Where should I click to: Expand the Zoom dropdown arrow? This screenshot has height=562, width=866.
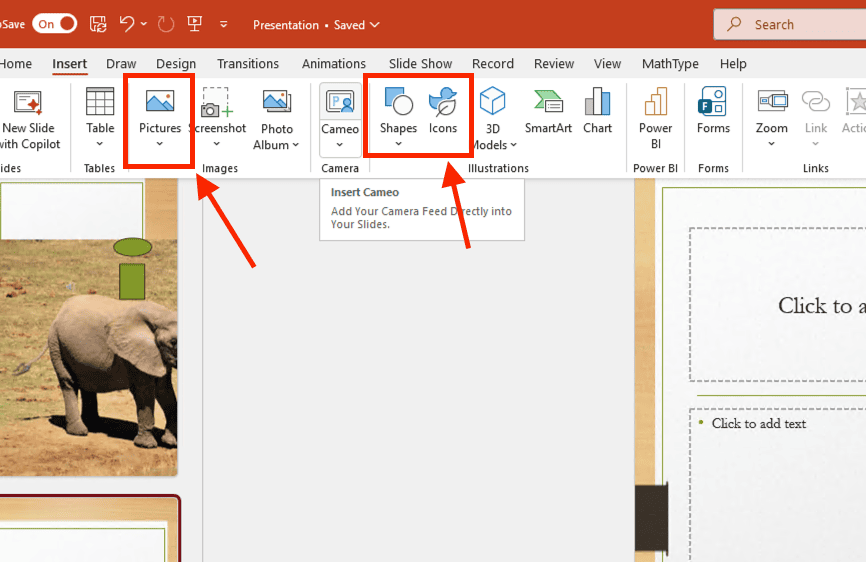point(772,144)
